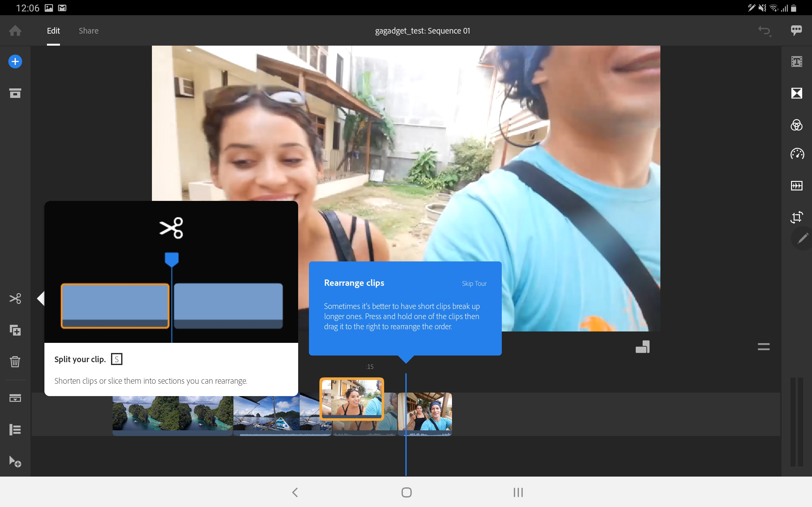The image size is (812, 507).
Task: Open the Transitions panel
Action: point(796,93)
